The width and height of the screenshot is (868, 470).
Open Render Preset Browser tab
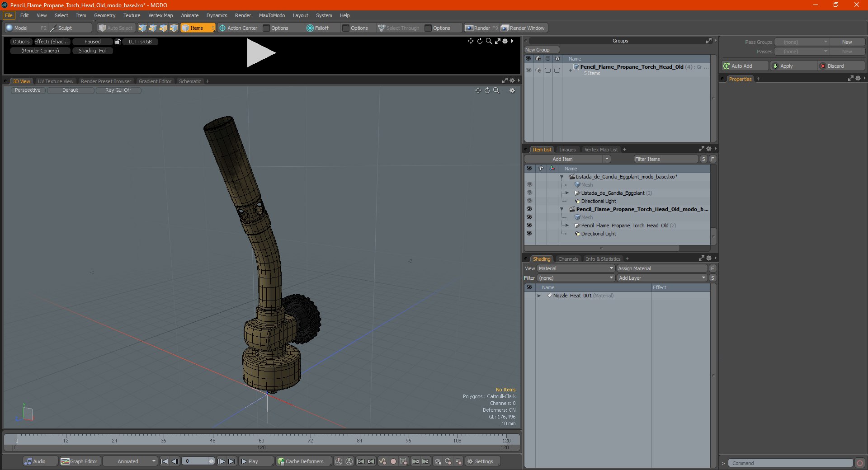coord(106,81)
